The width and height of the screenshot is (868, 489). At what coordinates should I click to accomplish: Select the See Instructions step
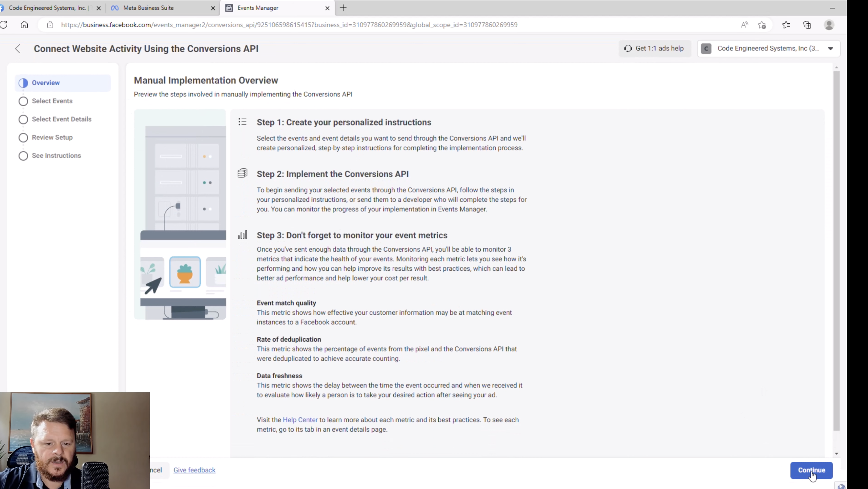click(56, 156)
